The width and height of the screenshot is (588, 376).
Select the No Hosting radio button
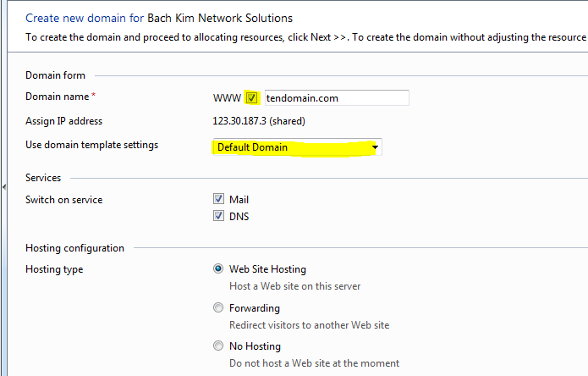(219, 346)
